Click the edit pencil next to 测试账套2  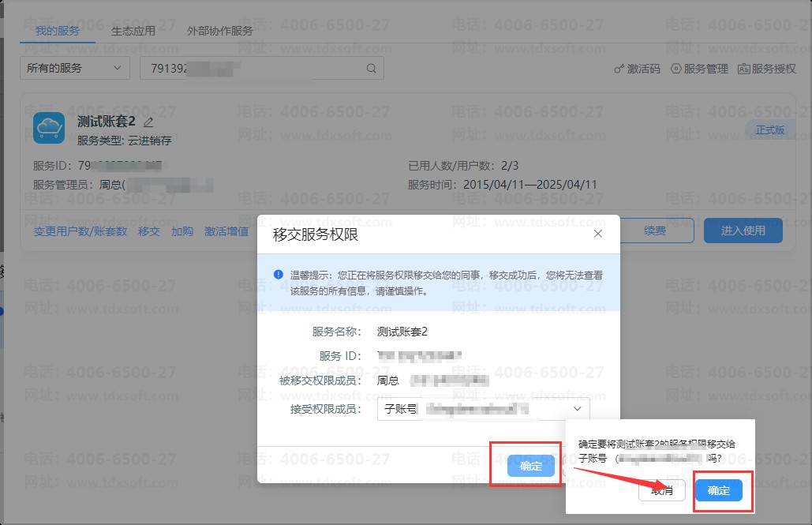coord(148,122)
